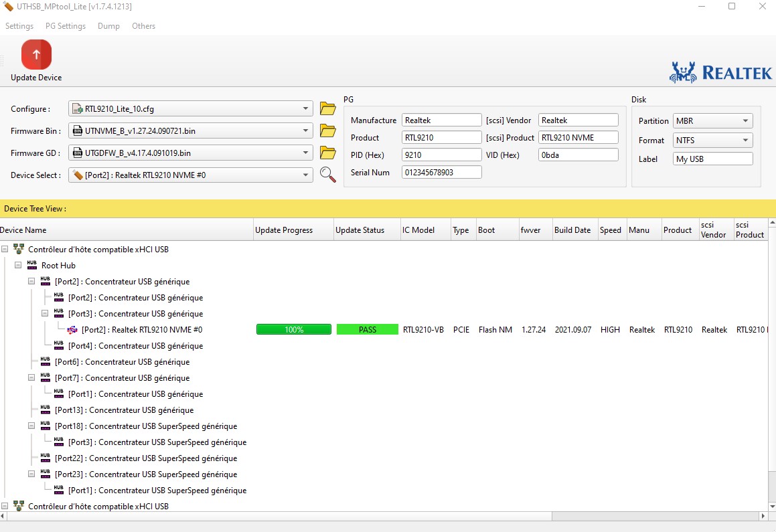Click the magnifier scan devices icon
Viewport: 776px width, 532px height.
pos(327,175)
